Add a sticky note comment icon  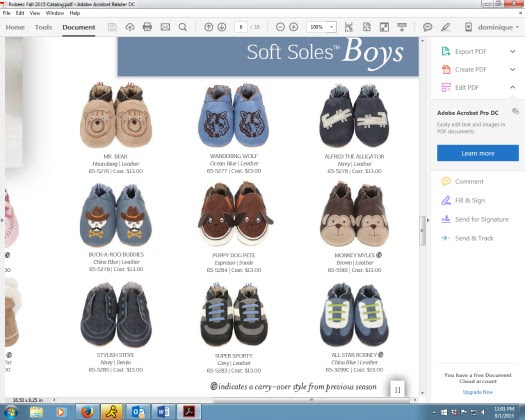tap(427, 27)
